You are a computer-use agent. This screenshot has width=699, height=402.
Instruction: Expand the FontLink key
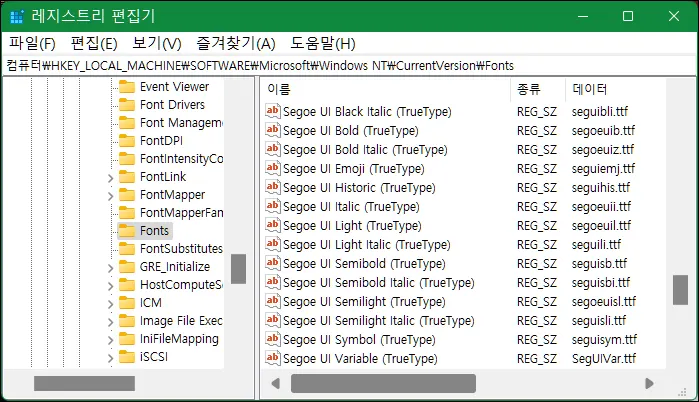pyautogui.click(x=111, y=178)
